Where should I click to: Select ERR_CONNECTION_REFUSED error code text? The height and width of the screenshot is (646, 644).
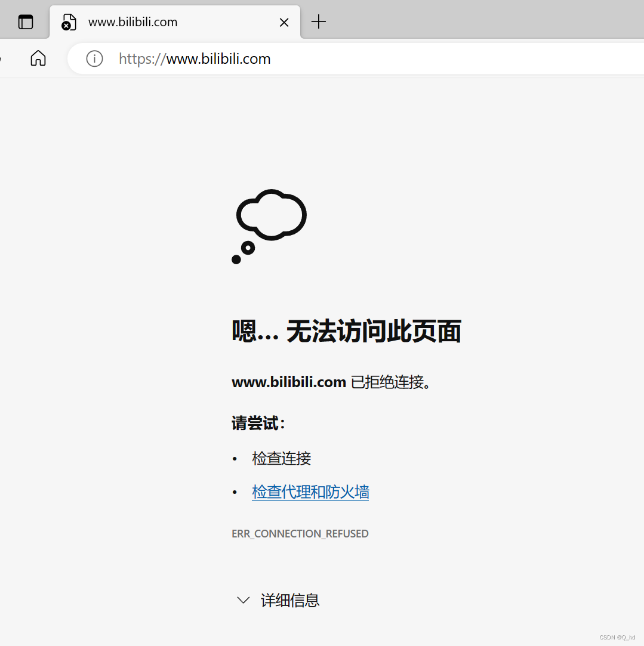[300, 533]
